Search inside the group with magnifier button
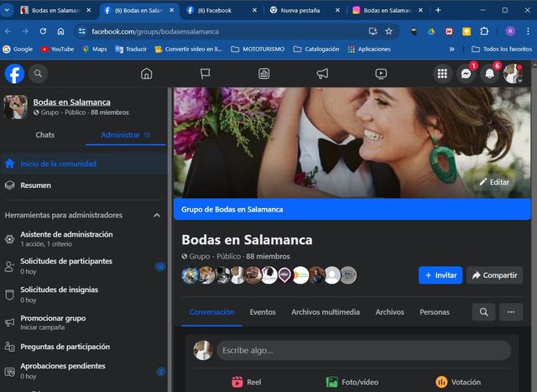This screenshot has width=537, height=392. point(483,311)
